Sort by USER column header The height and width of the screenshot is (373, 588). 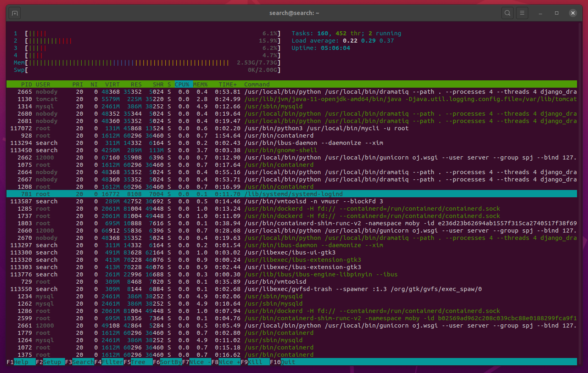click(43, 84)
